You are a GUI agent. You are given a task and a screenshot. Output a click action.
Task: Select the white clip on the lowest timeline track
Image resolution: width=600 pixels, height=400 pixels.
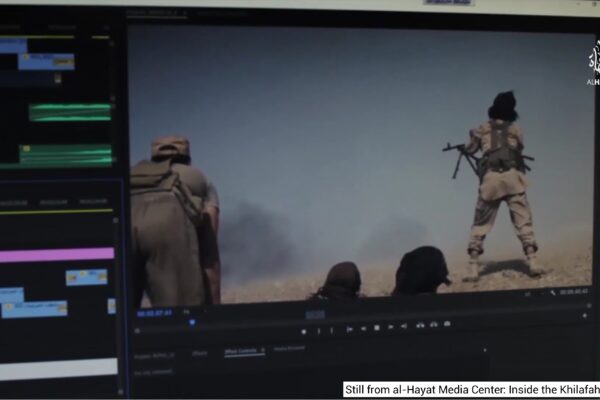(59, 367)
